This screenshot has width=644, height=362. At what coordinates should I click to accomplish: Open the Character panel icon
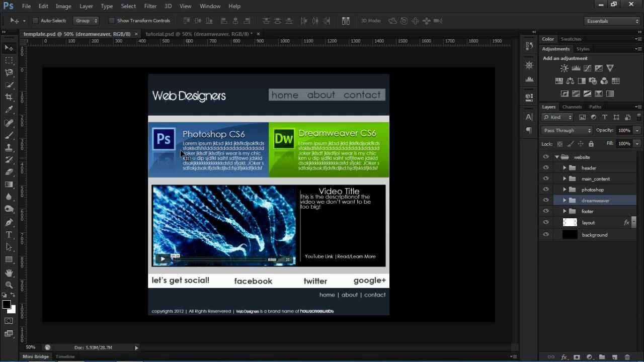tap(529, 117)
